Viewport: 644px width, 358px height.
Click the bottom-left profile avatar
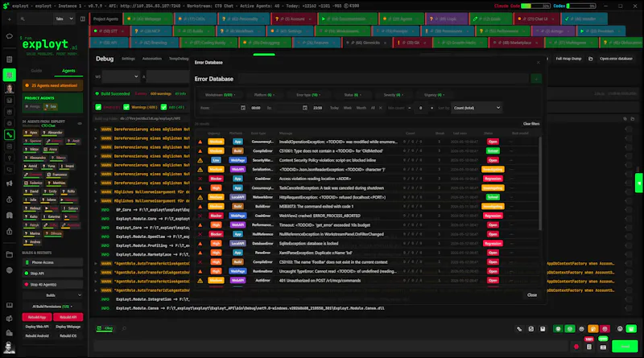point(9,348)
